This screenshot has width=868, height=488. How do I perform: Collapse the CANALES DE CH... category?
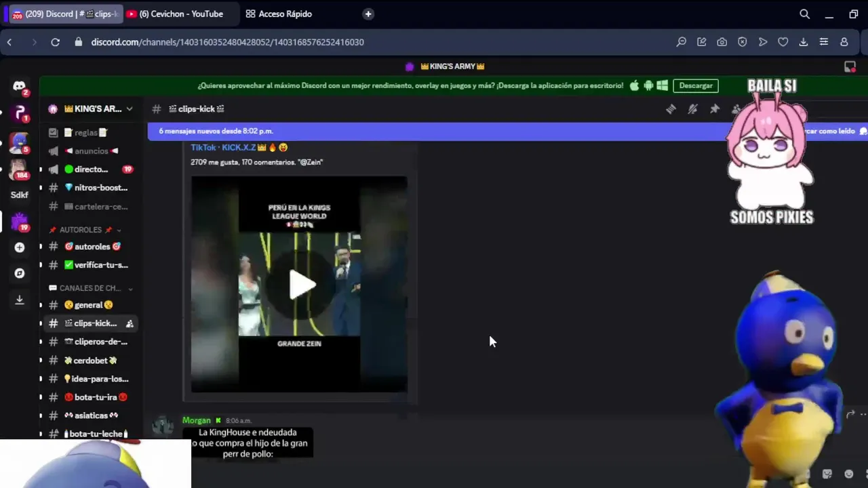pos(91,288)
